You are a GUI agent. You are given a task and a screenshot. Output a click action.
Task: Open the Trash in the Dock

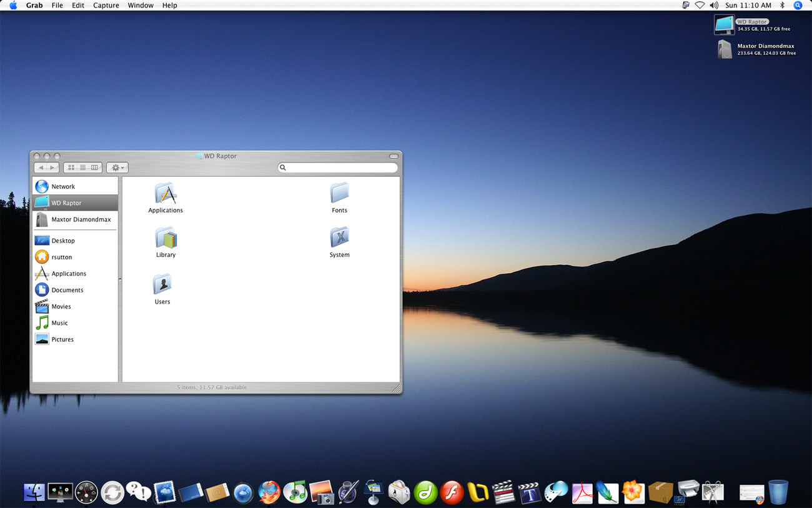coord(778,492)
